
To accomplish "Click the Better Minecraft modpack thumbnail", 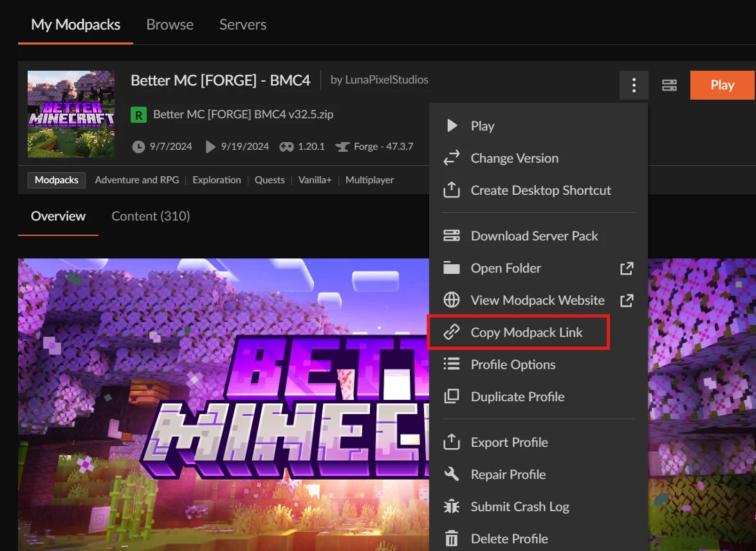I will 71,114.
